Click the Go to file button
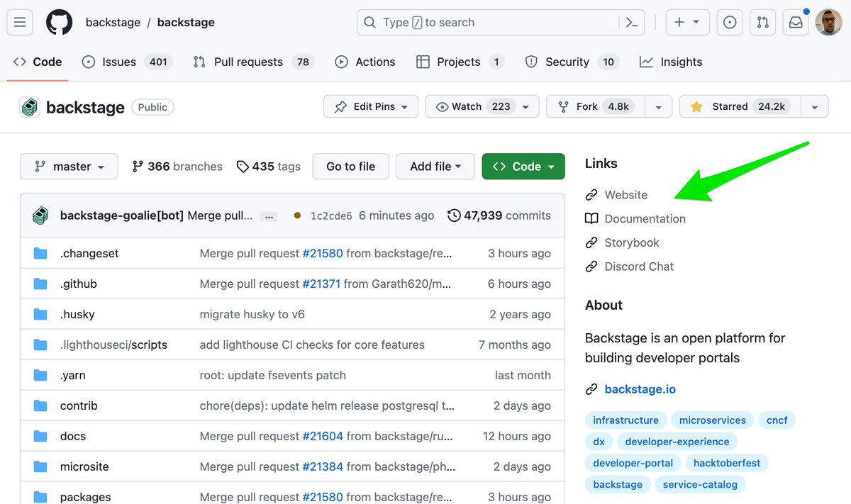The image size is (851, 504). tap(350, 167)
